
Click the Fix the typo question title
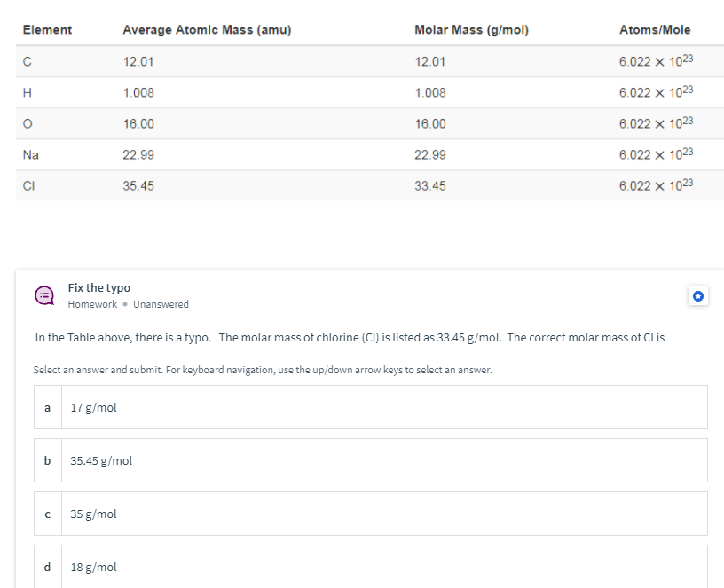point(97,287)
